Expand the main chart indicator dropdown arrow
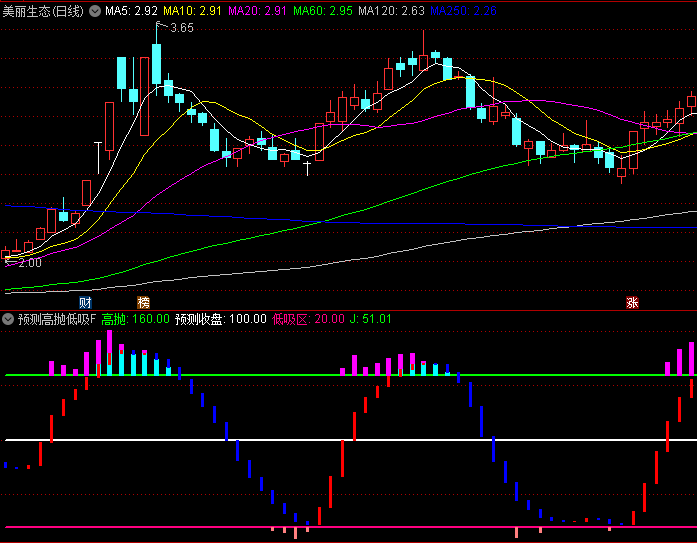The image size is (697, 543). pyautogui.click(x=95, y=11)
